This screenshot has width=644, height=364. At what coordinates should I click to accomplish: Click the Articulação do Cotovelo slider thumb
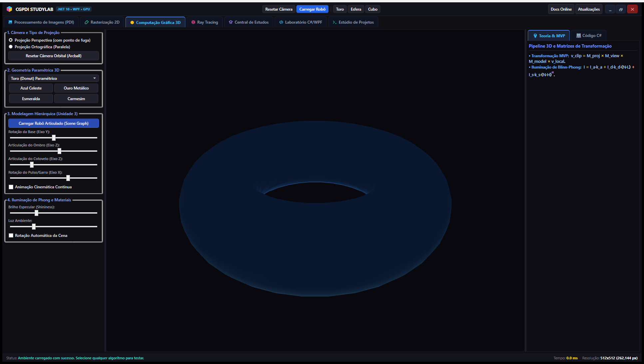pyautogui.click(x=32, y=165)
